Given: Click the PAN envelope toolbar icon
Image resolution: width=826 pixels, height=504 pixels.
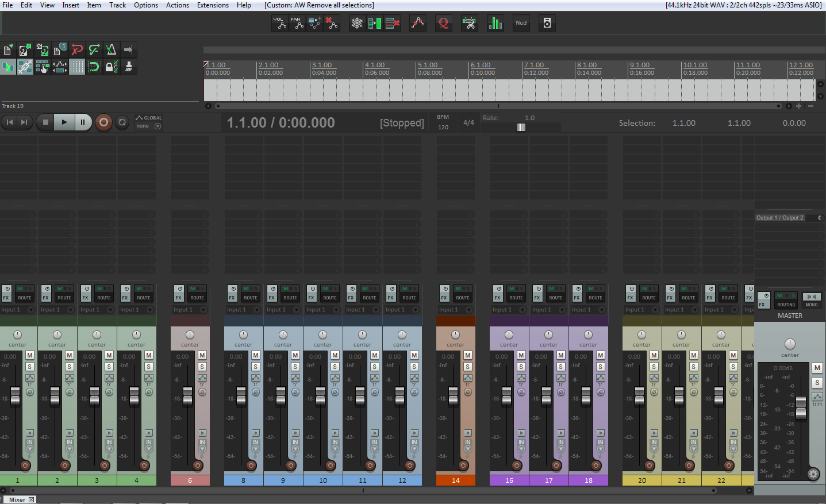Looking at the screenshot, I should point(297,23).
